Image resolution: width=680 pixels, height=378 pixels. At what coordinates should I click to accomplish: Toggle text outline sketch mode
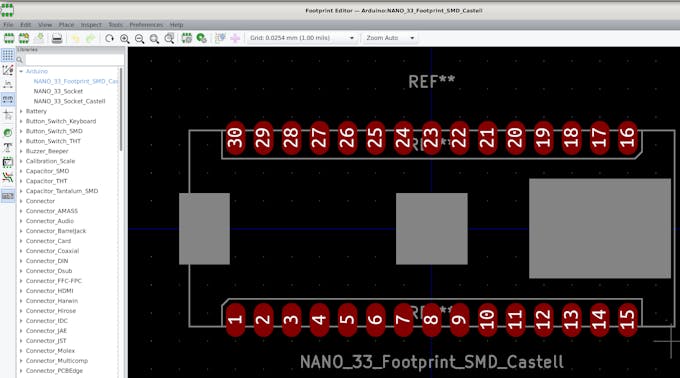(8, 148)
